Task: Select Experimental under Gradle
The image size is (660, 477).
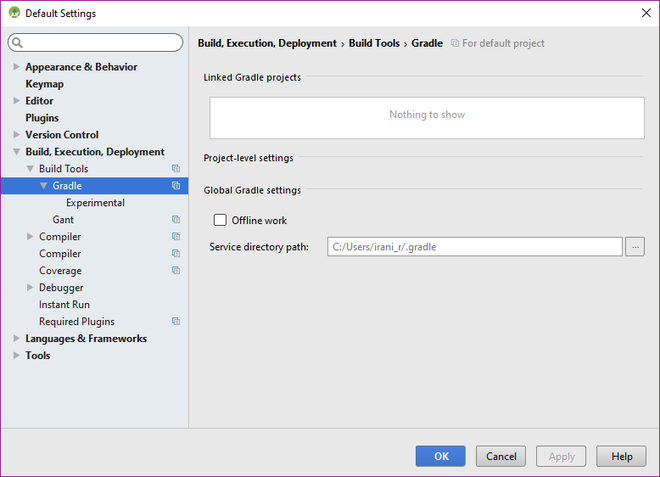Action: (95, 203)
